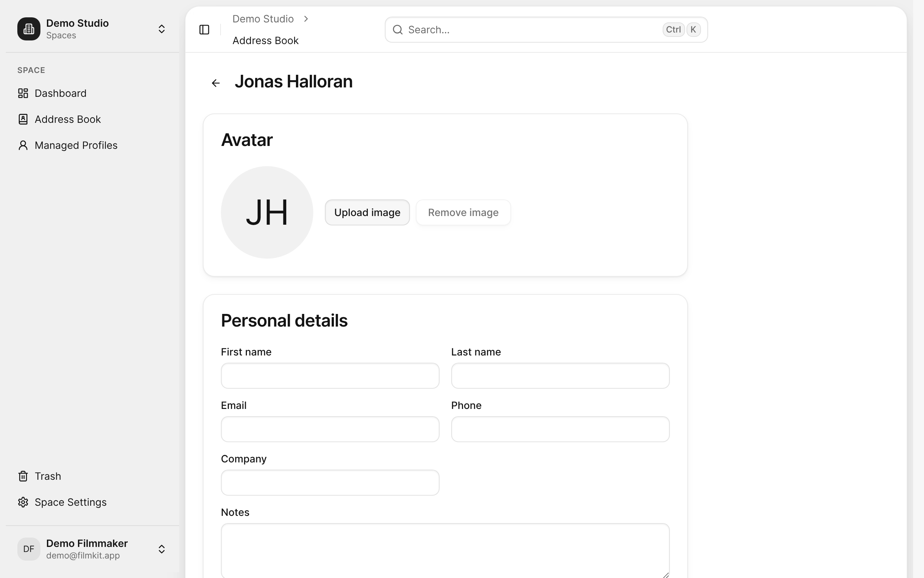This screenshot has height=578, width=924.
Task: Click the Dashboard grid icon
Action: 23,93
